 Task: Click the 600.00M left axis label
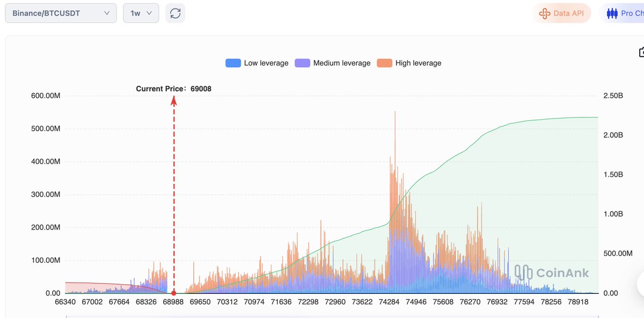click(46, 96)
